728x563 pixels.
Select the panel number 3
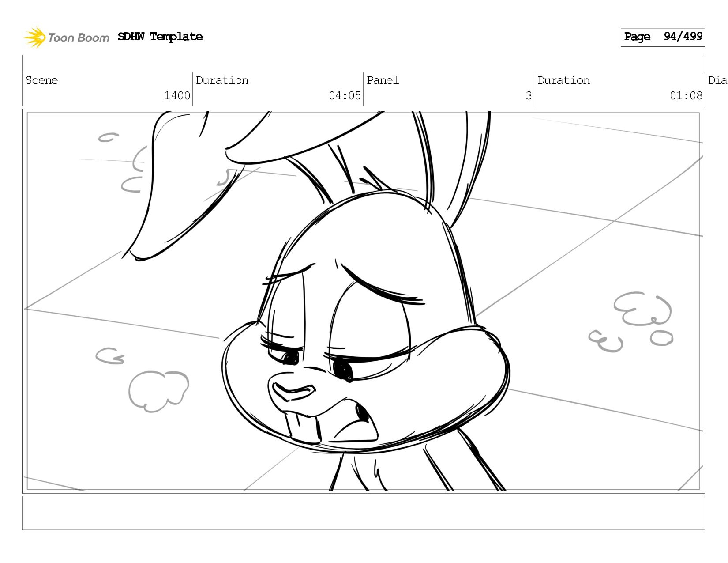pyautogui.click(x=529, y=96)
